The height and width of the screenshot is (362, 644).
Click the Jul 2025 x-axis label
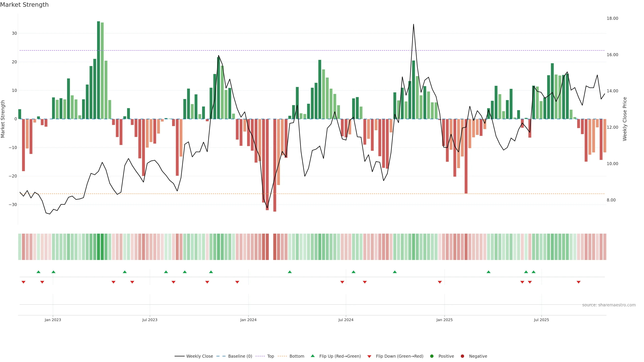coord(541,320)
